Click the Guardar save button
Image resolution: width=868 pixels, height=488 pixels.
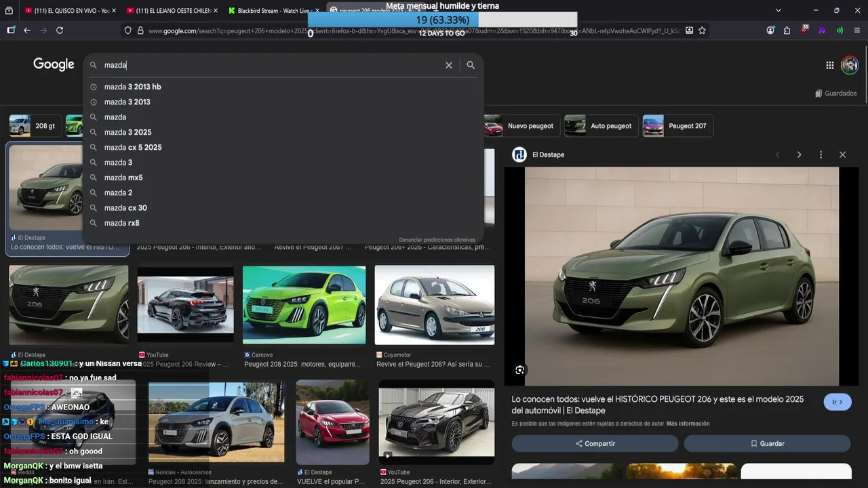(x=767, y=443)
